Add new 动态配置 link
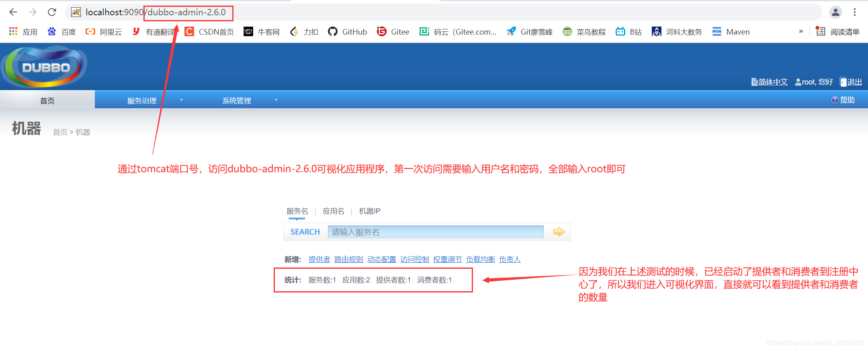 pos(381,259)
